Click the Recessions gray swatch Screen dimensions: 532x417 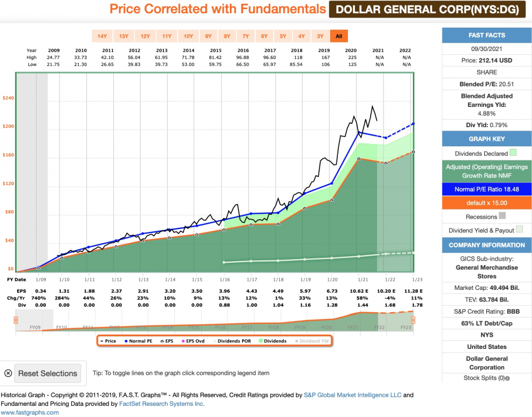(x=503, y=216)
